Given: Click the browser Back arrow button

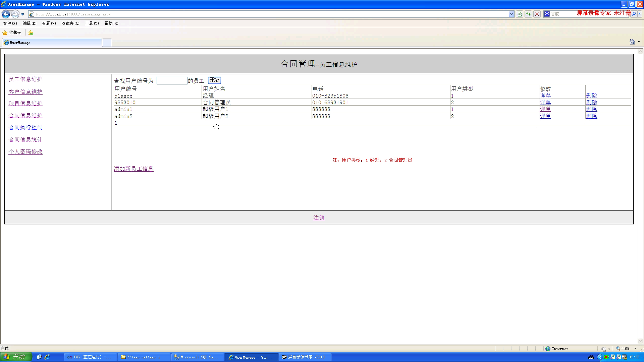Looking at the screenshot, I should 6,14.
